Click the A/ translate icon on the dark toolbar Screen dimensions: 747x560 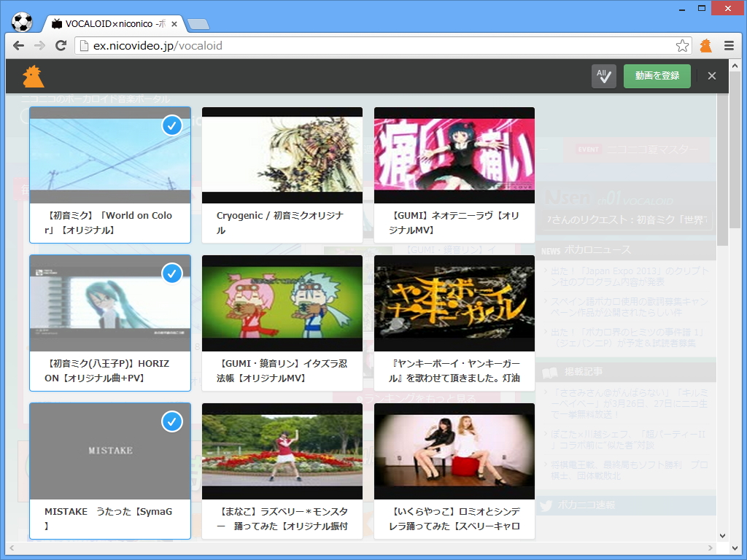click(x=603, y=75)
